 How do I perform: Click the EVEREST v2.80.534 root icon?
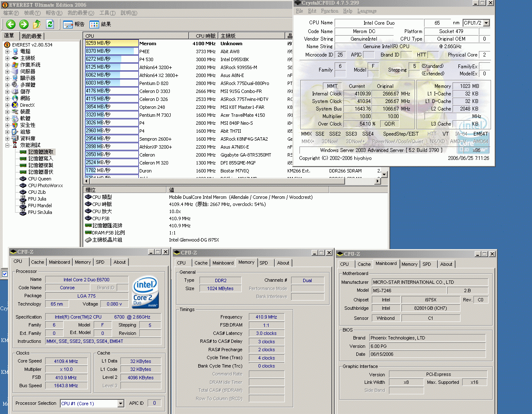pos(7,45)
